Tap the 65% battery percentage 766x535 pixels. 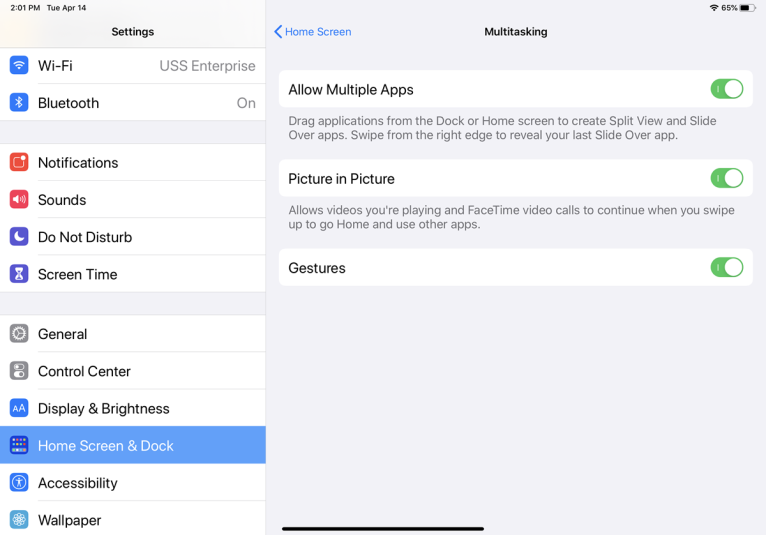click(x=729, y=8)
